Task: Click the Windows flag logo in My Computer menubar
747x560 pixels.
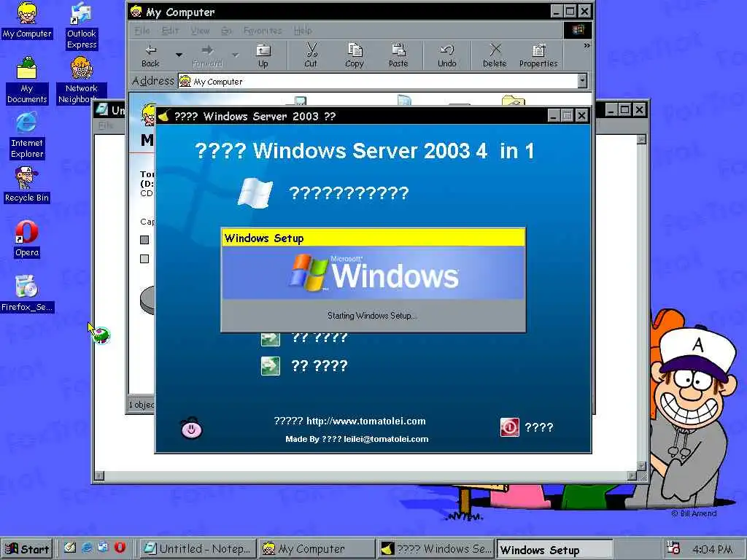Action: 578,31
